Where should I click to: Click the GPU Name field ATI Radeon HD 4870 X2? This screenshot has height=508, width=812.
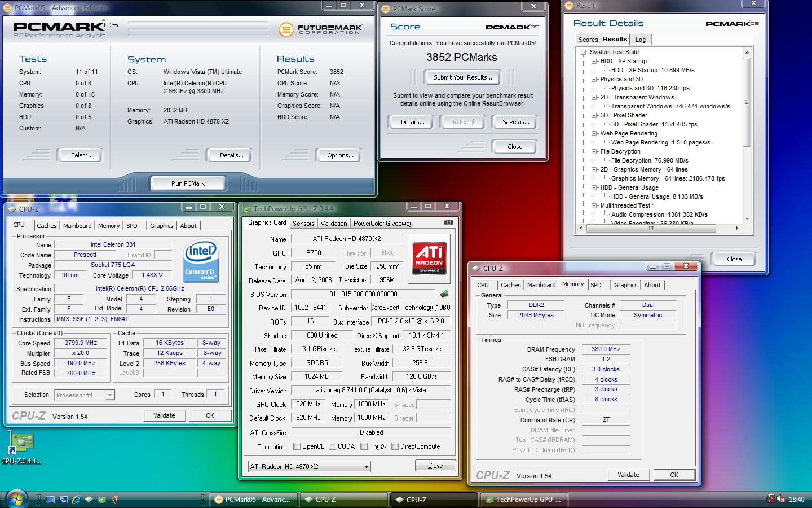(x=347, y=239)
